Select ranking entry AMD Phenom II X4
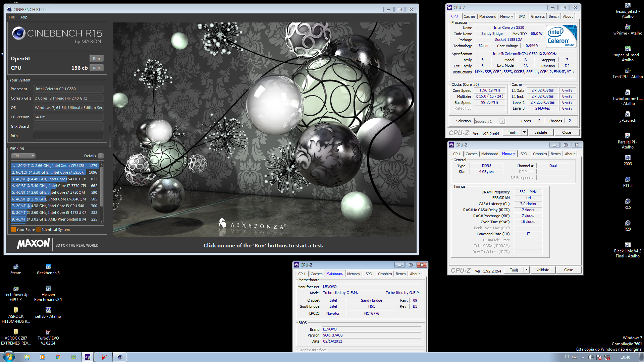644x362 pixels. click(54, 219)
